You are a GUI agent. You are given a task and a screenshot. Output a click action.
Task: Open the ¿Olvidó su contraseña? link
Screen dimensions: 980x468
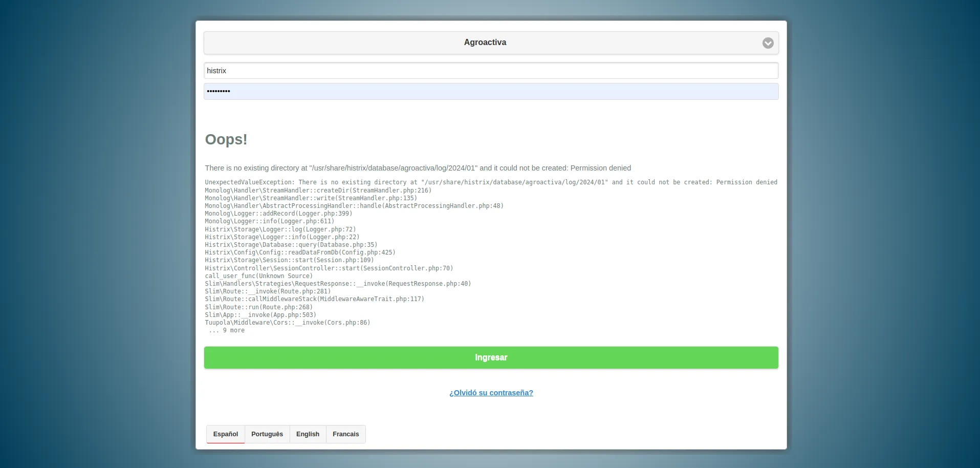[x=491, y=393]
